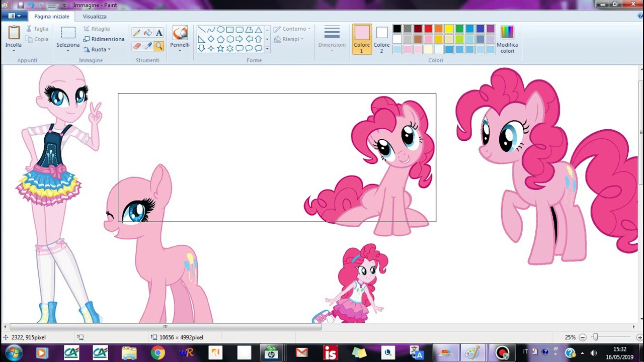
Task: Expand the shapes gallery
Action: [x=267, y=49]
